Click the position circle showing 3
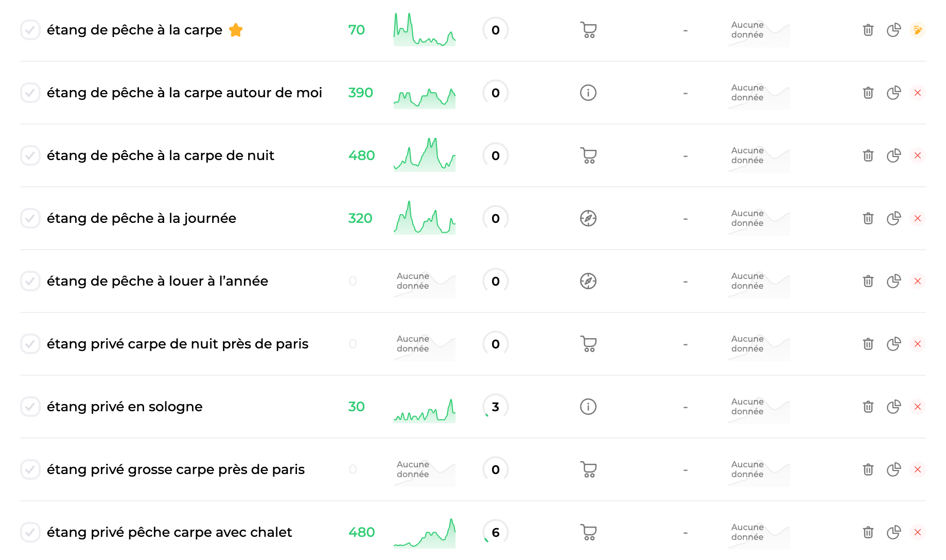This screenshot has width=946, height=560. (496, 407)
